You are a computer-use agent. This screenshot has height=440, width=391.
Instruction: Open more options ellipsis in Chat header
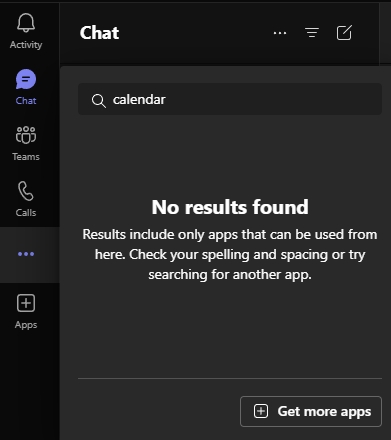280,33
